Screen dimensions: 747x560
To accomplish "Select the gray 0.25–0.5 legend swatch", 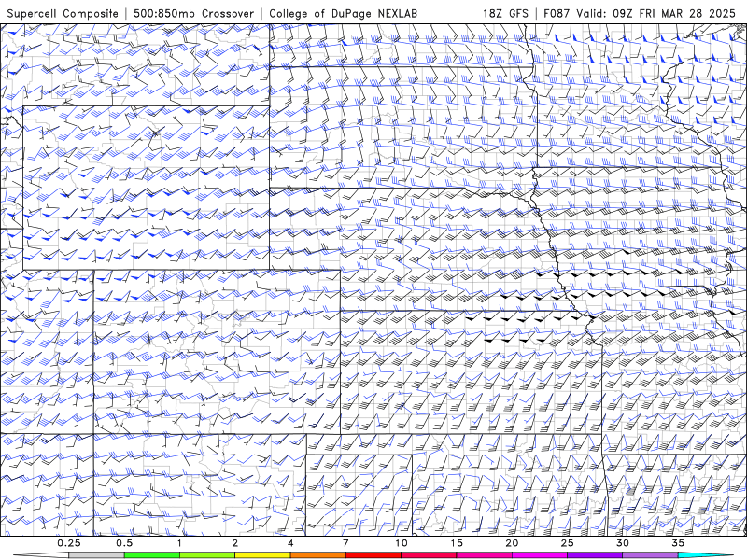I will (x=96, y=555).
